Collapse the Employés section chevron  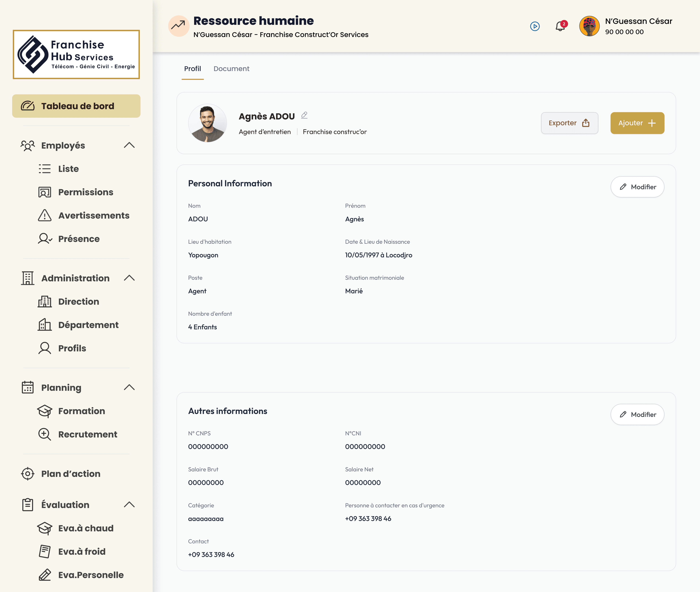coord(129,145)
